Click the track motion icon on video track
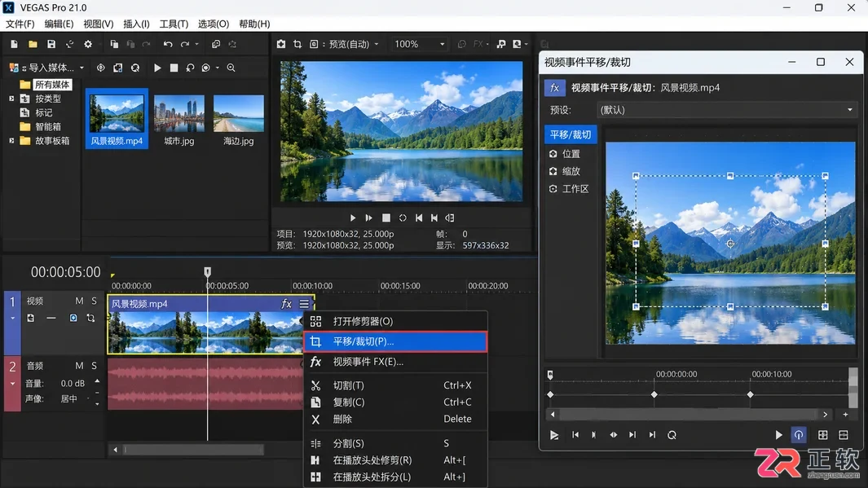 tap(90, 319)
